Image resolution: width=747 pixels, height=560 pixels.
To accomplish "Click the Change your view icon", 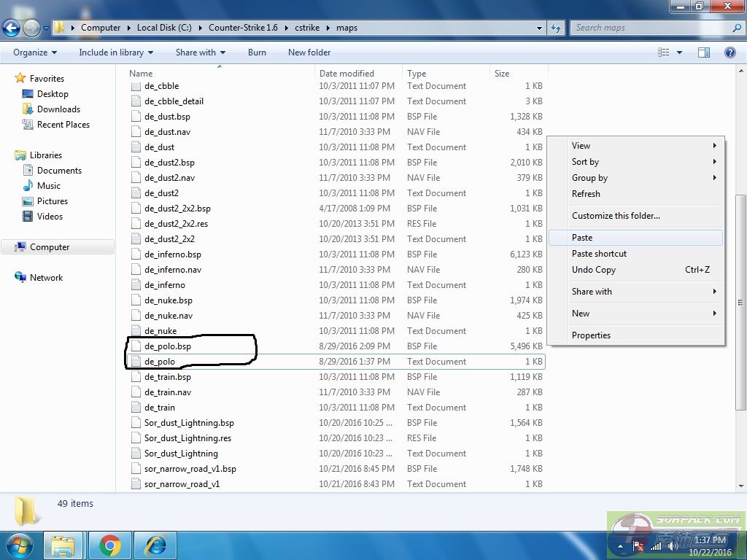I will coord(664,52).
